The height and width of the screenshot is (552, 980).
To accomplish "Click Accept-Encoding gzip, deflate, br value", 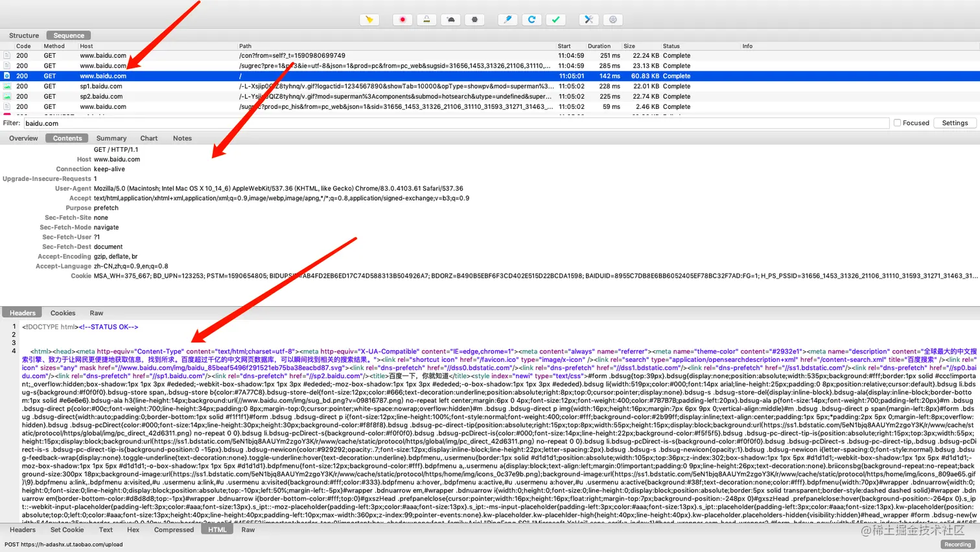I will [x=116, y=257].
